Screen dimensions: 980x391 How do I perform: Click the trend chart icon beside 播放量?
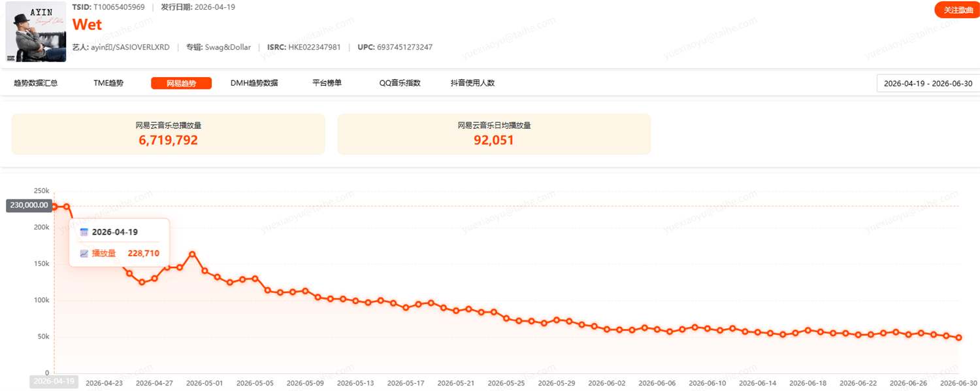pos(84,254)
